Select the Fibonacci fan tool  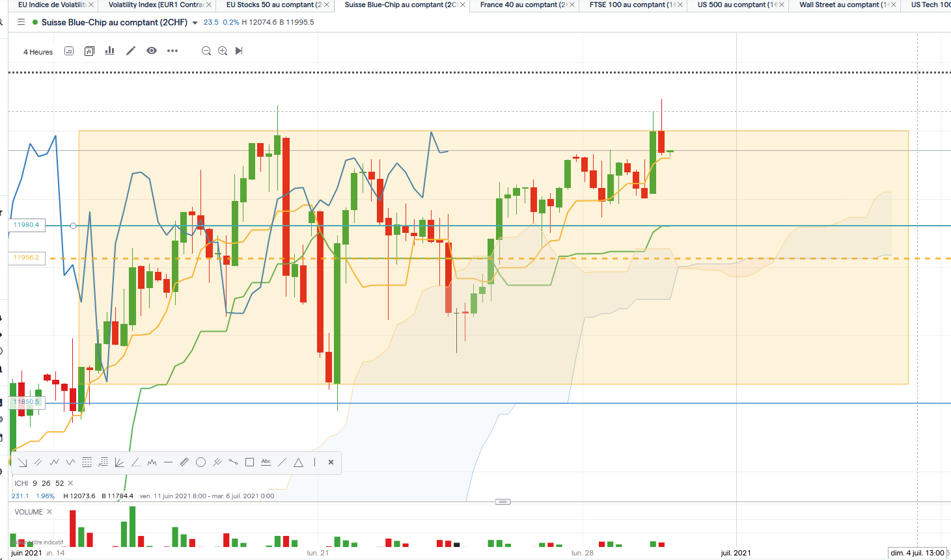[119, 462]
